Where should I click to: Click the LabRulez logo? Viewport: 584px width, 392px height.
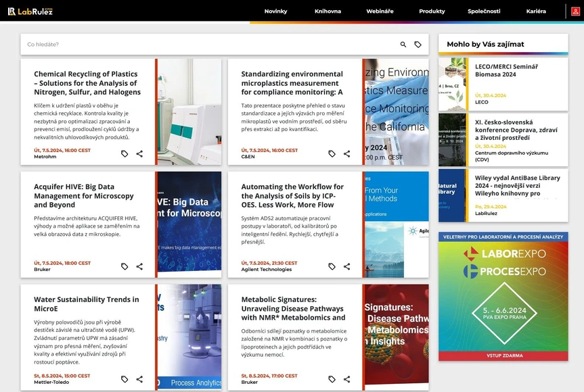tap(30, 11)
